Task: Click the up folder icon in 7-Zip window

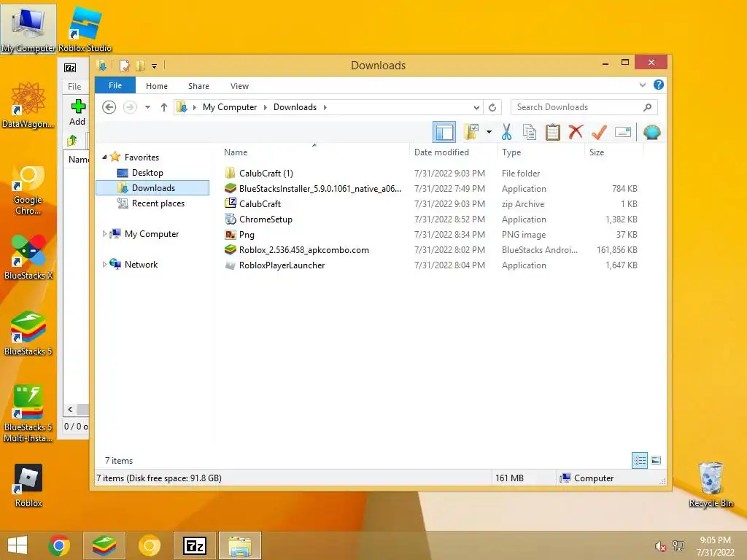Action: tap(72, 141)
